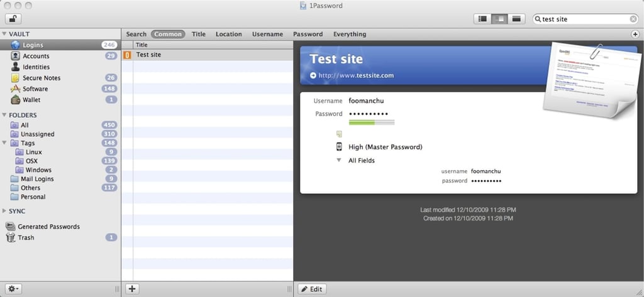The image size is (644, 297).
Task: Click the masked password beside Password label
Action: [369, 114]
